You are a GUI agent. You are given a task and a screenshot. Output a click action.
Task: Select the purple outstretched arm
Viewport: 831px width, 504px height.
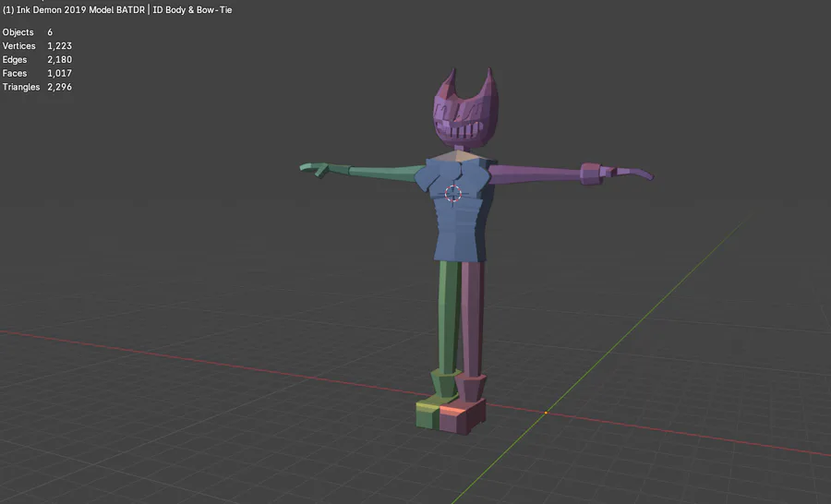tap(571, 174)
